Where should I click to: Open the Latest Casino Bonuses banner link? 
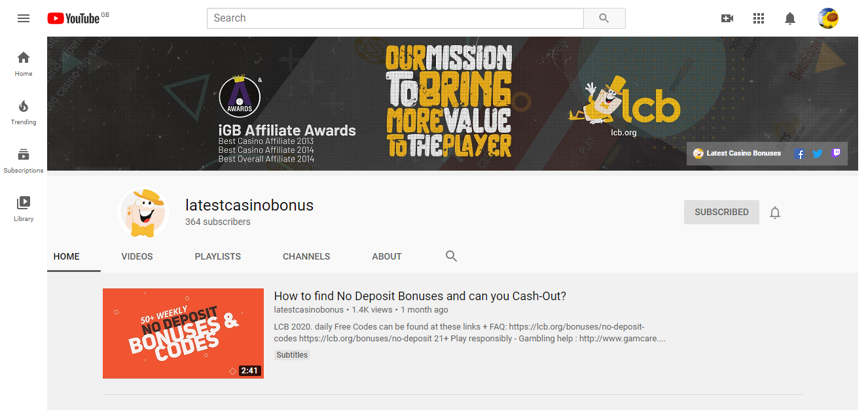click(737, 154)
